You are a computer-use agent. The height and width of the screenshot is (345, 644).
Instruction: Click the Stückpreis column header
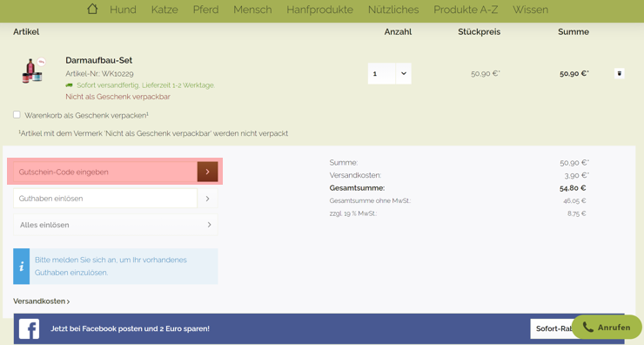(480, 31)
